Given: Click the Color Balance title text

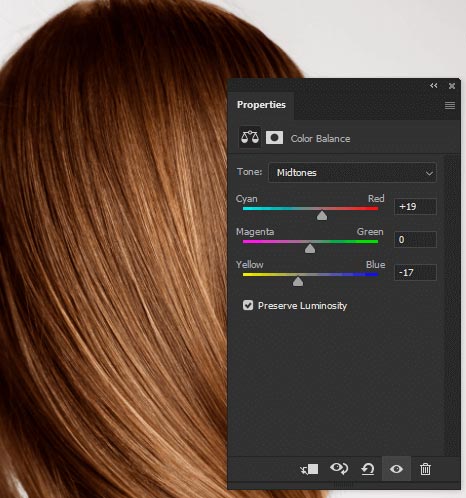Looking at the screenshot, I should coord(320,138).
